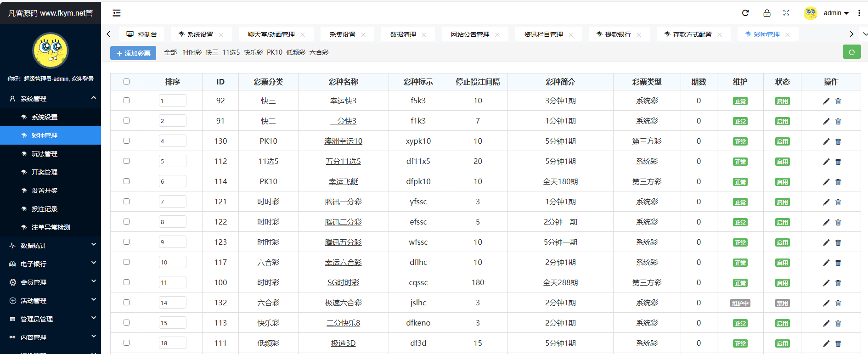Edit the 澳洲幸运10 row pencil icon

826,141
